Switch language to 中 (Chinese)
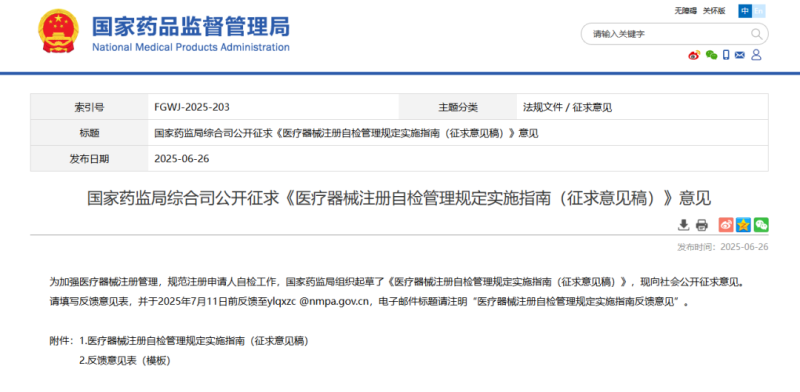The width and height of the screenshot is (800, 392). click(x=745, y=11)
